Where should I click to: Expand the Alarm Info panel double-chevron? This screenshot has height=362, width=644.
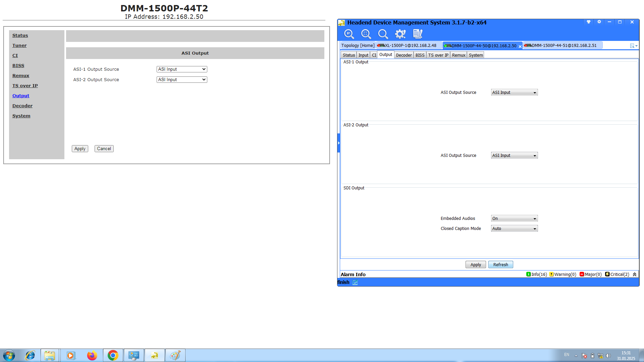coord(635,275)
